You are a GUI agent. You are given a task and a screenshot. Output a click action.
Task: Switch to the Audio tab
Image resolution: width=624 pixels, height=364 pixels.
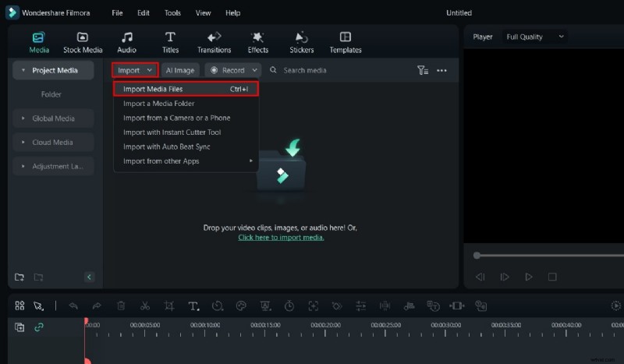tap(126, 43)
